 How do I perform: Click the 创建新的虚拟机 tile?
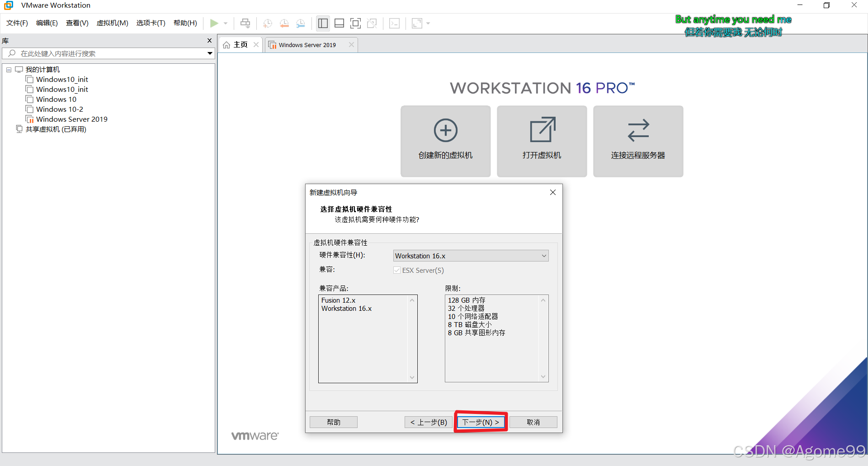click(x=445, y=141)
